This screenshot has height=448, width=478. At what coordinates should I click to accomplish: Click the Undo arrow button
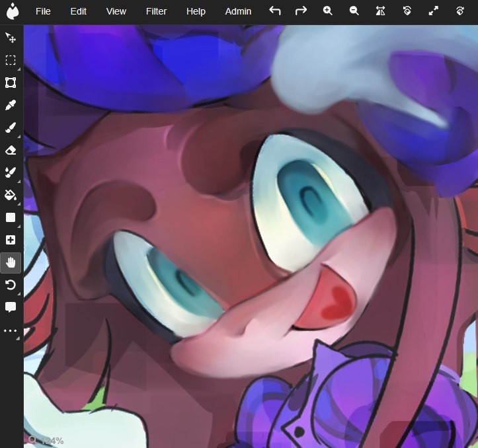point(275,11)
